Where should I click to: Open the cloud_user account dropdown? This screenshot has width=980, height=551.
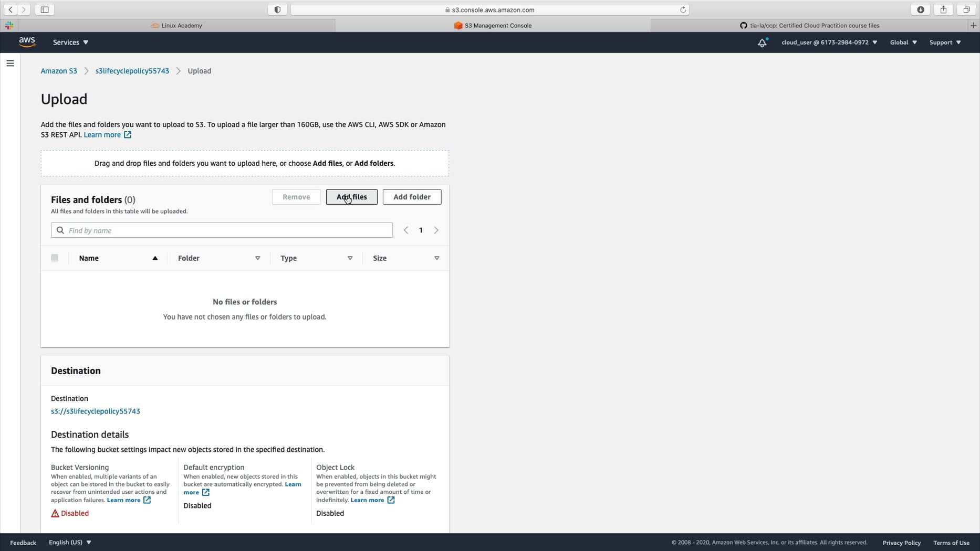[x=829, y=43]
